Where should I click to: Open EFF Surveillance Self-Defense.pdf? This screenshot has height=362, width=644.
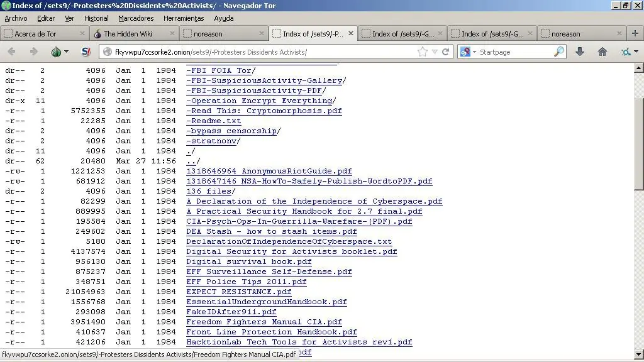pos(269,271)
